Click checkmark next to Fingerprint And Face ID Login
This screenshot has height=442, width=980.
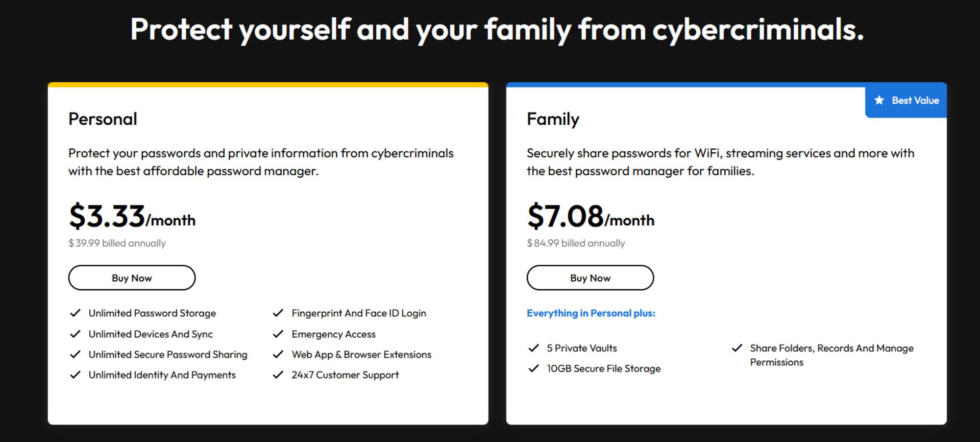(x=278, y=313)
